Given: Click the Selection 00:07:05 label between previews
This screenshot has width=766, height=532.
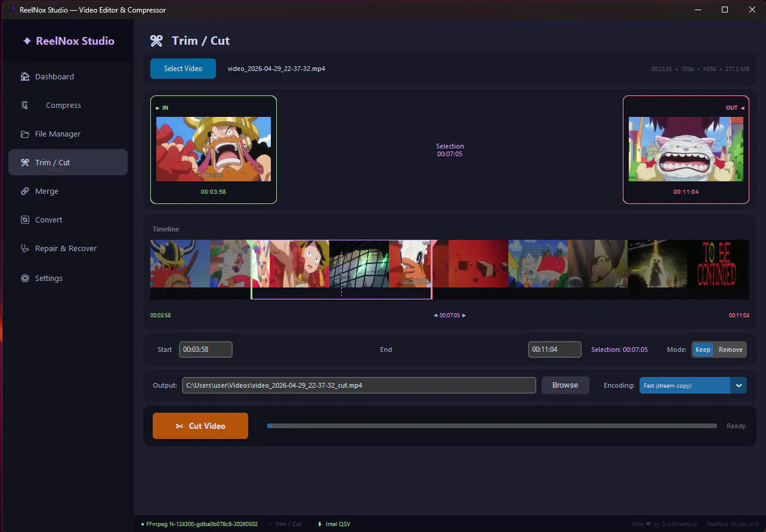Looking at the screenshot, I should [450, 150].
